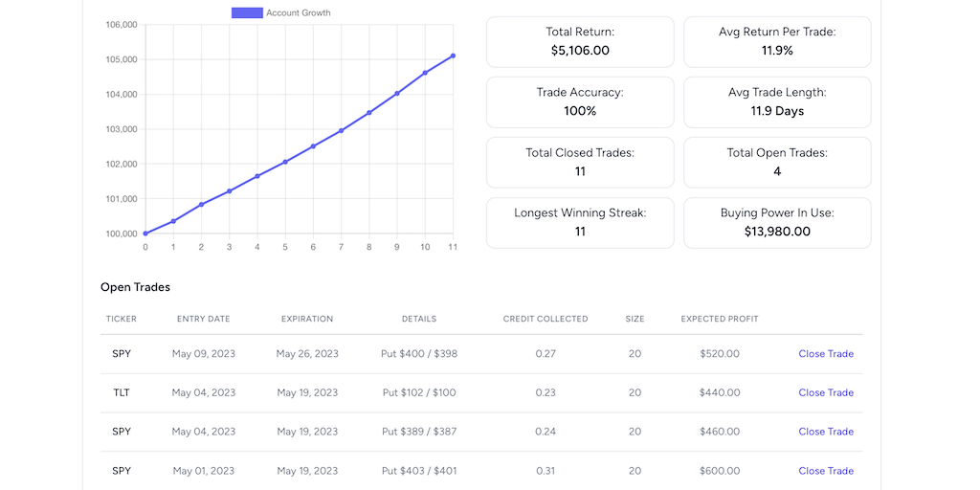Close the TLT Put $102 / $100 trade

(x=825, y=392)
